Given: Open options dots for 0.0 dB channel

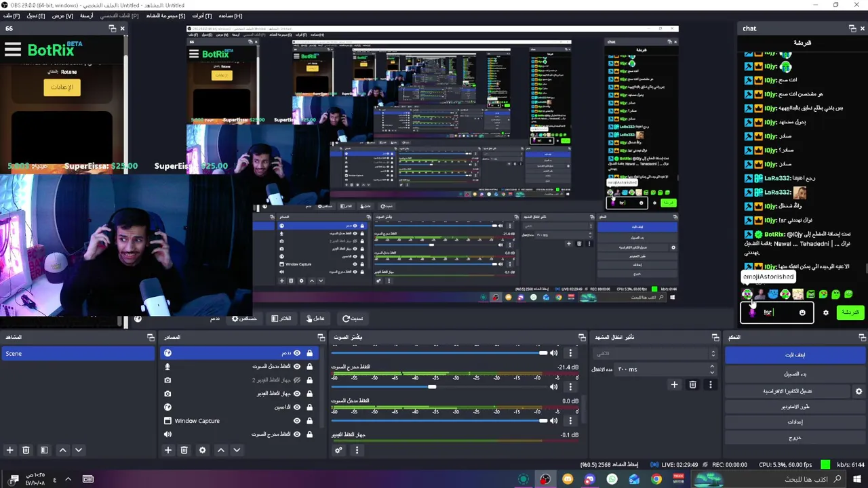Looking at the screenshot, I should [570, 421].
